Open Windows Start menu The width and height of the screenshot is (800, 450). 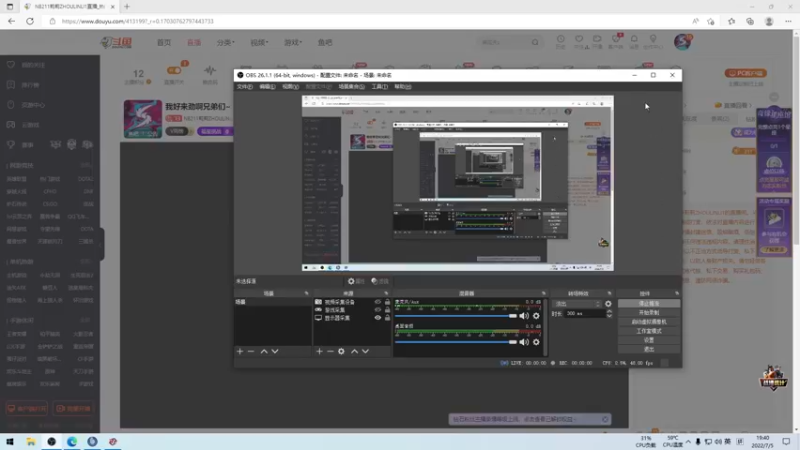10,442
